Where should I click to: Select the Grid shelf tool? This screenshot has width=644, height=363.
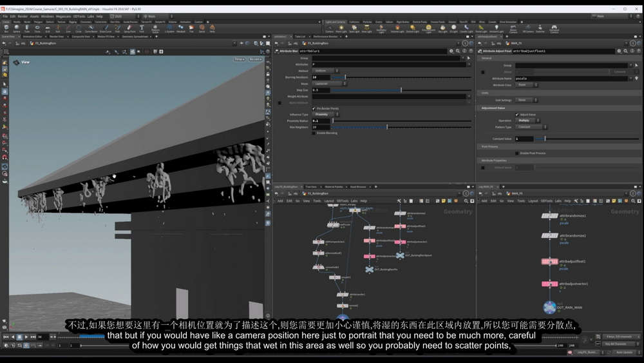(x=48, y=28)
